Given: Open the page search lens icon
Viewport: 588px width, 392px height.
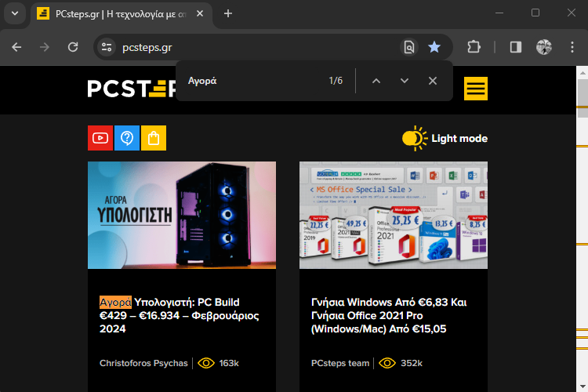Looking at the screenshot, I should click(x=409, y=47).
